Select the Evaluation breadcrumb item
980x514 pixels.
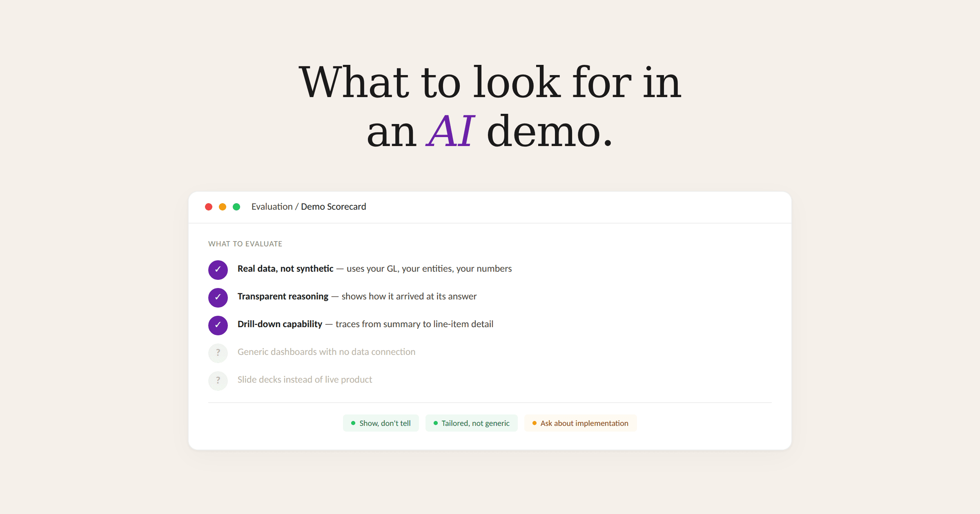click(272, 206)
